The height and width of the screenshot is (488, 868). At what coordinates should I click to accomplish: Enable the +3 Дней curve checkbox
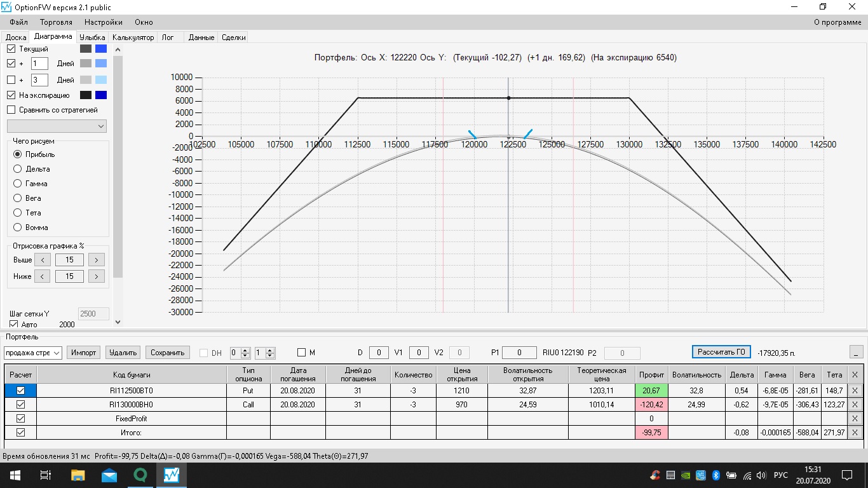(11, 80)
